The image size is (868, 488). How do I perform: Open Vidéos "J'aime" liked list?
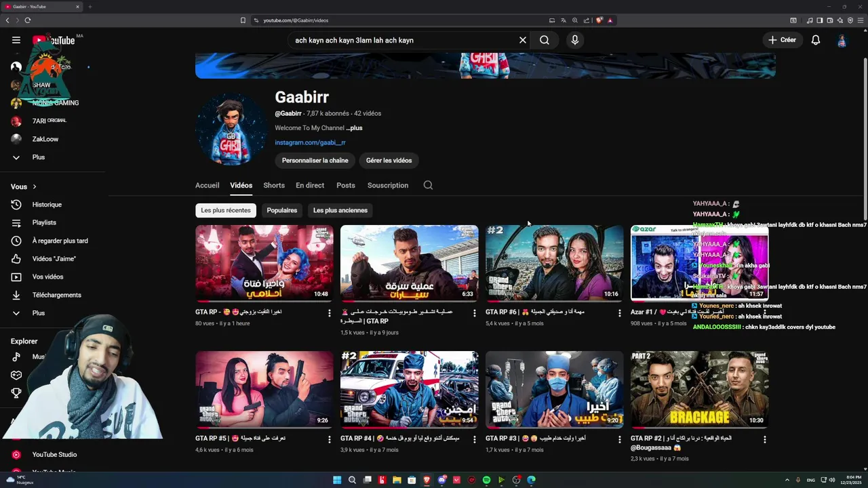[53, 259]
